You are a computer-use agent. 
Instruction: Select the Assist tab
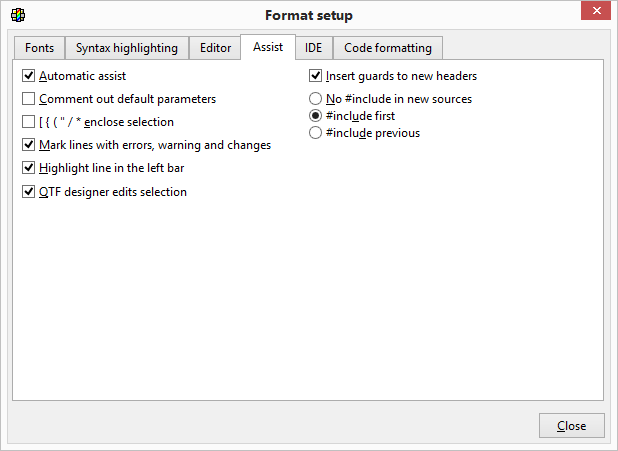click(268, 47)
